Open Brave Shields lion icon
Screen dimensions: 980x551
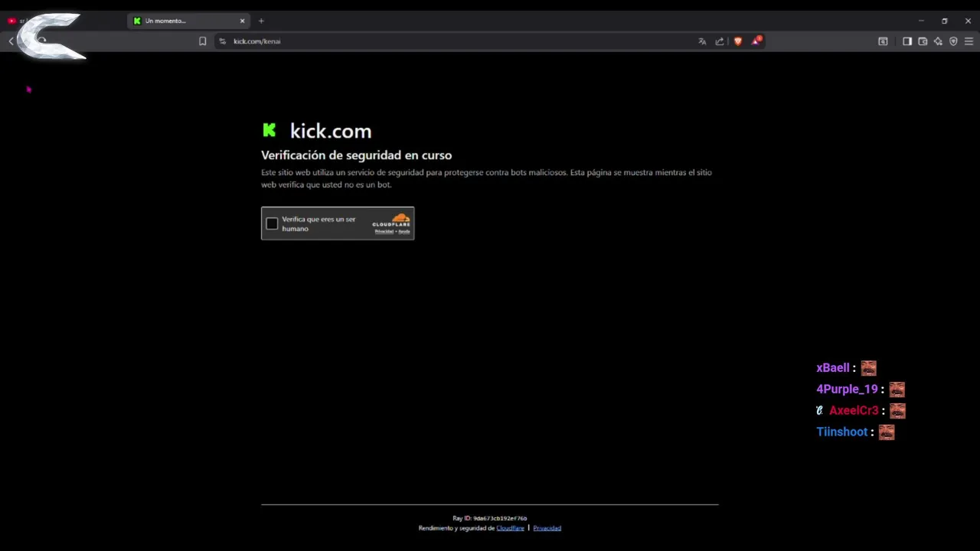pyautogui.click(x=738, y=41)
